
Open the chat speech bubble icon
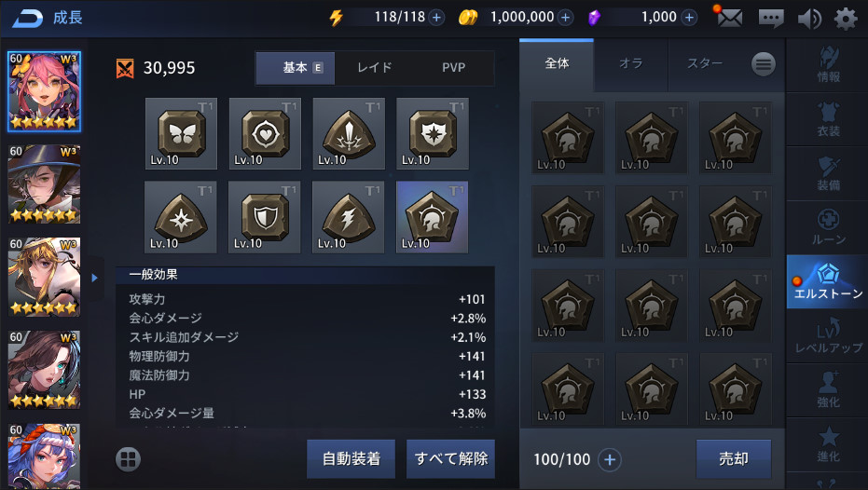[770, 19]
